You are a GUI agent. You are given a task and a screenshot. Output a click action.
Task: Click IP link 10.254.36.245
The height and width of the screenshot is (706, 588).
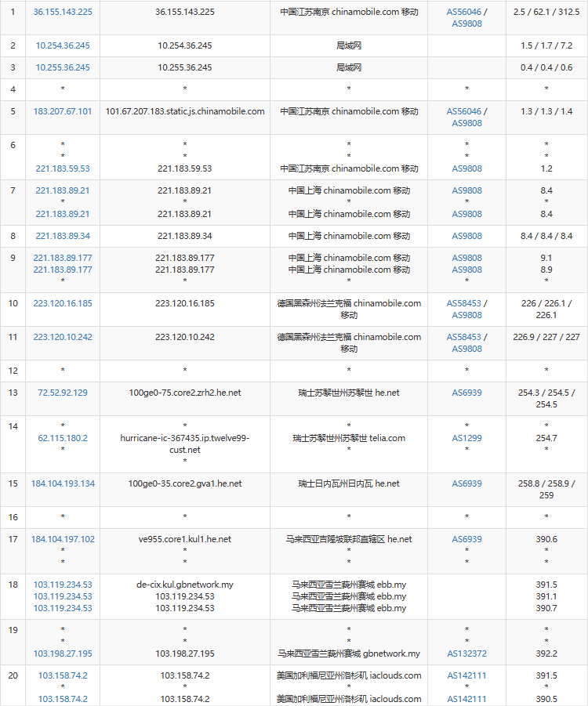click(x=63, y=45)
